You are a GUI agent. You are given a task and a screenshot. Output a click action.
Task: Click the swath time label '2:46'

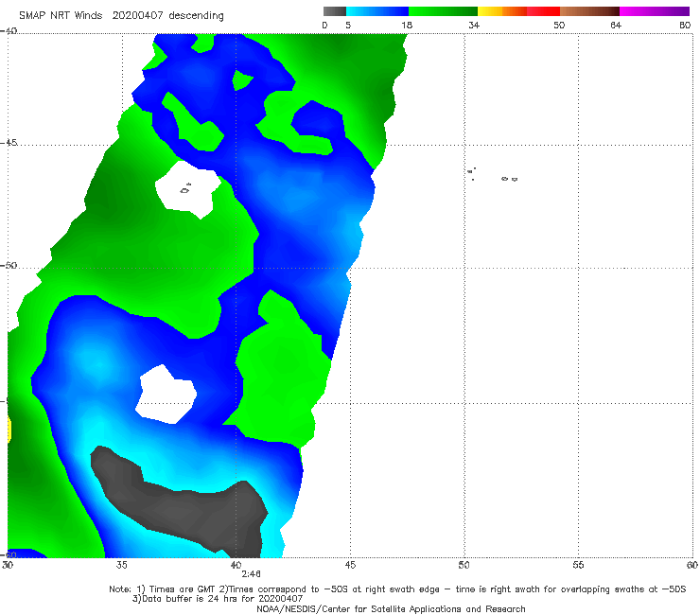pos(252,574)
